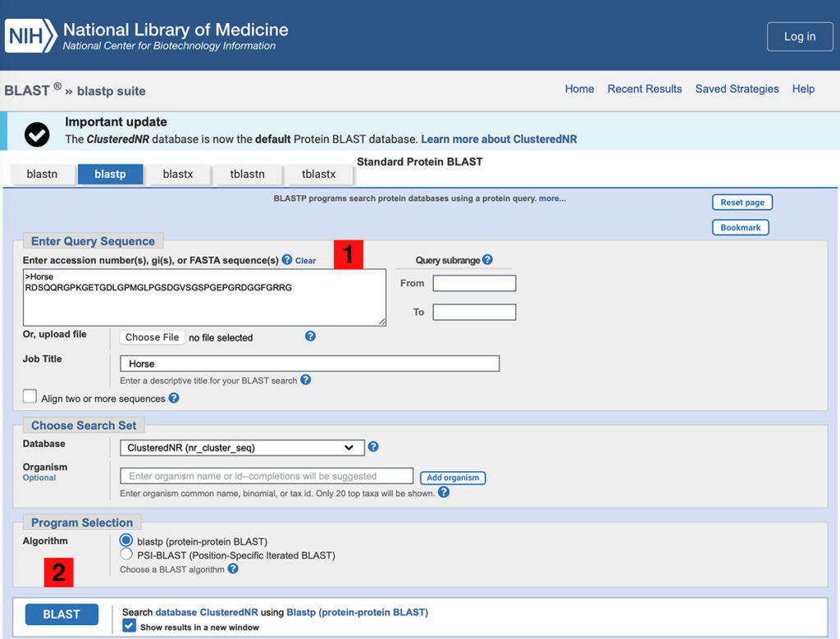Click the Bookmark button
This screenshot has width=840, height=639.
coord(741,228)
